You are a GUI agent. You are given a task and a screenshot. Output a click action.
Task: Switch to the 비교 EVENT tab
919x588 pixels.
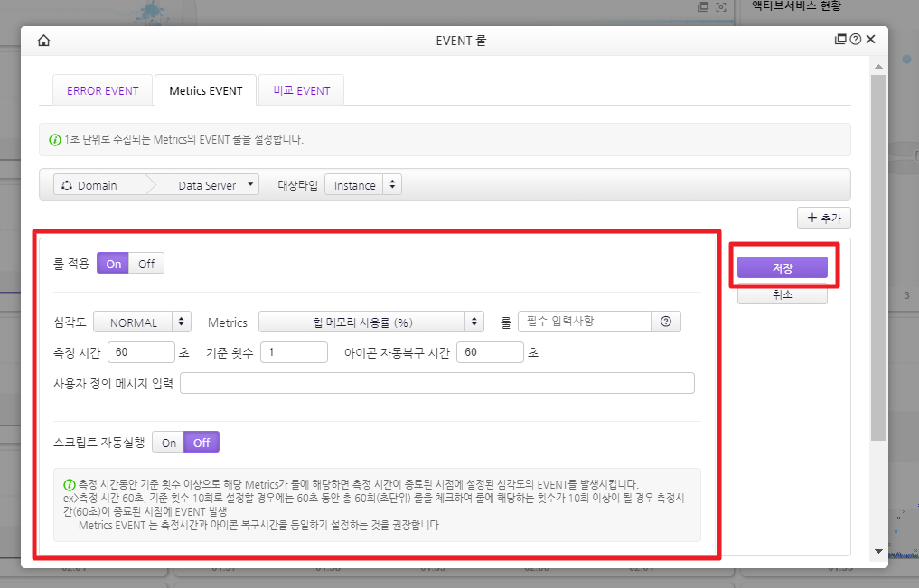301,91
